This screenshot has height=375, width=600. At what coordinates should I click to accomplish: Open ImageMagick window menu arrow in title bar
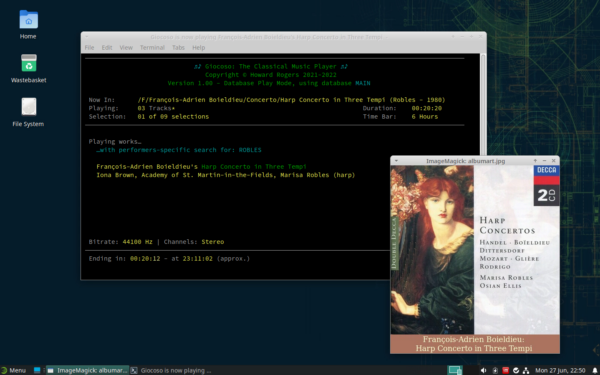click(396, 161)
